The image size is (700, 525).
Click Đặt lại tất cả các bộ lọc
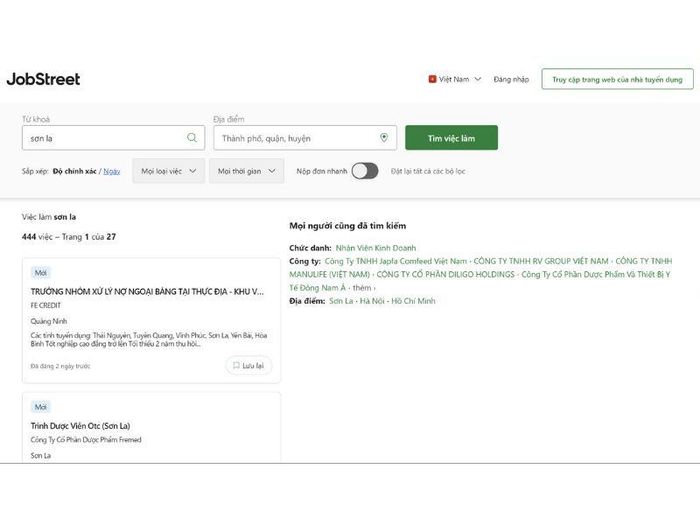coord(428,171)
